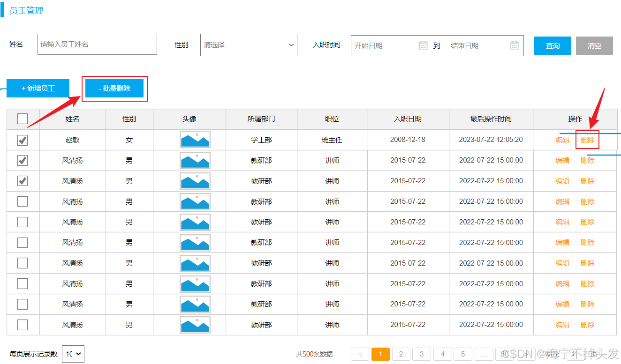Click the department cell 学工部
The width and height of the screenshot is (621, 364).
[x=261, y=140]
